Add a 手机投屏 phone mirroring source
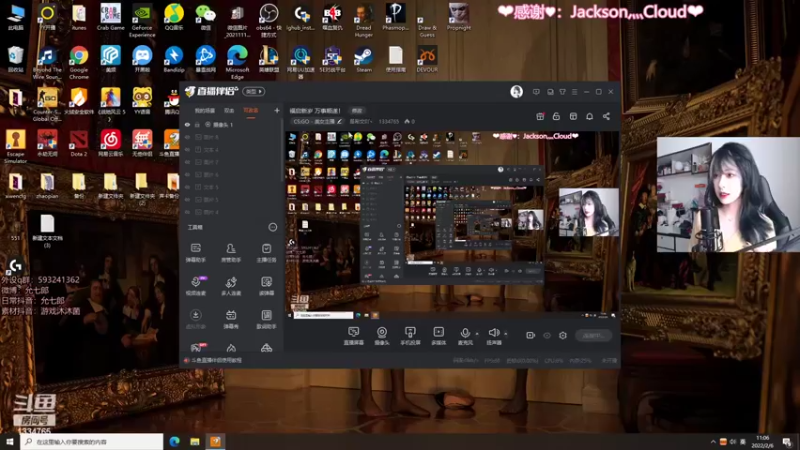The height and width of the screenshot is (450, 800). point(410,336)
